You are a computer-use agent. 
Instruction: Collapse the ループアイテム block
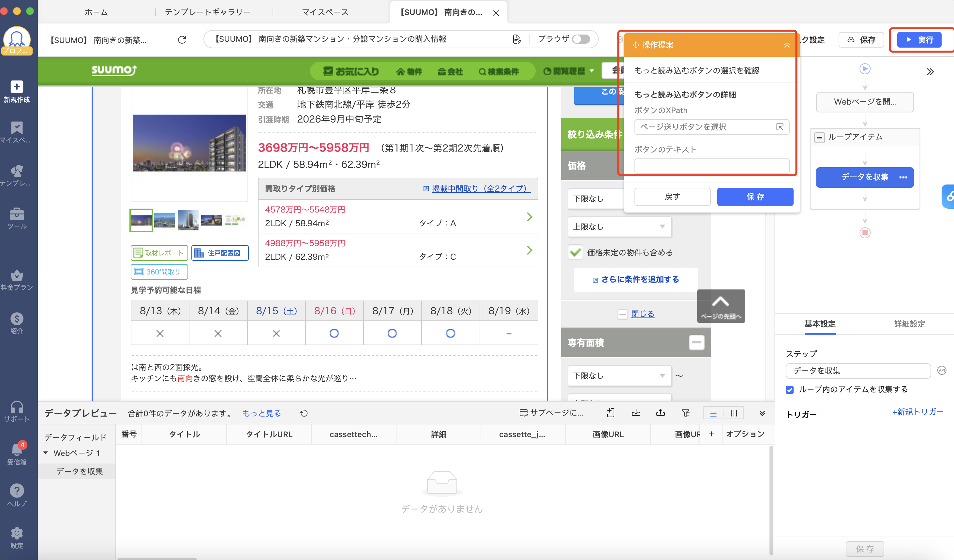[x=819, y=137]
